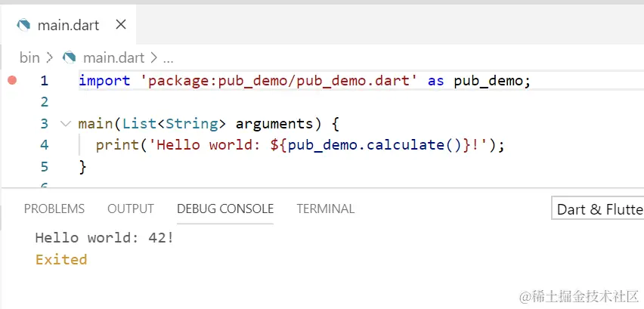Click the List<String> type in main
This screenshot has height=309, width=644.
click(x=175, y=123)
